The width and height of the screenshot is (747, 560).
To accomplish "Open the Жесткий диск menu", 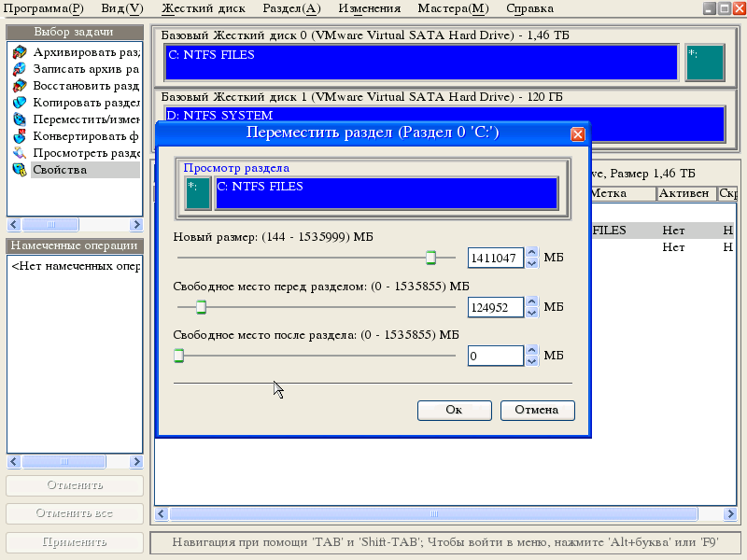I will [x=203, y=8].
